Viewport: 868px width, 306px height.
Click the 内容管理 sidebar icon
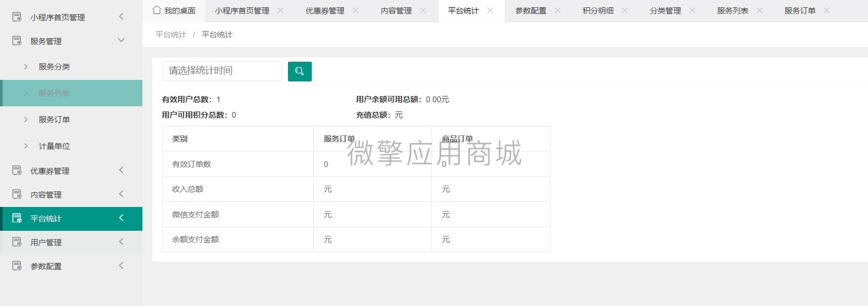pyautogui.click(x=17, y=194)
